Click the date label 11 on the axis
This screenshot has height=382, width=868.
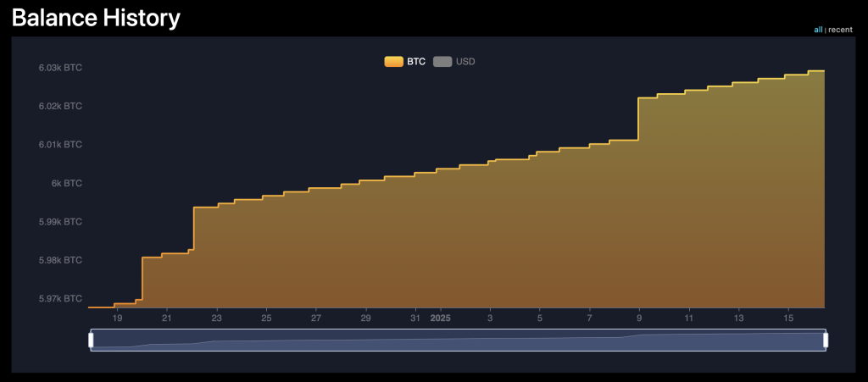688,318
